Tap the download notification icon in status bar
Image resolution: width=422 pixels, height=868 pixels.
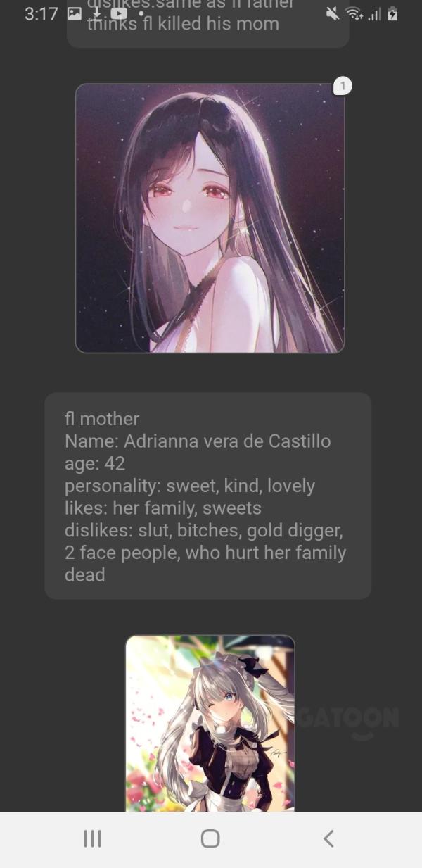[98, 13]
